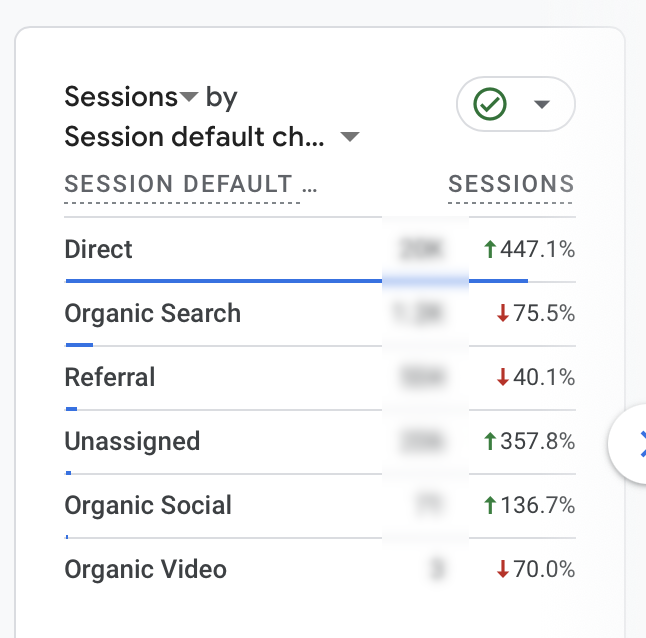Click the red down arrow for Referral

tap(503, 378)
